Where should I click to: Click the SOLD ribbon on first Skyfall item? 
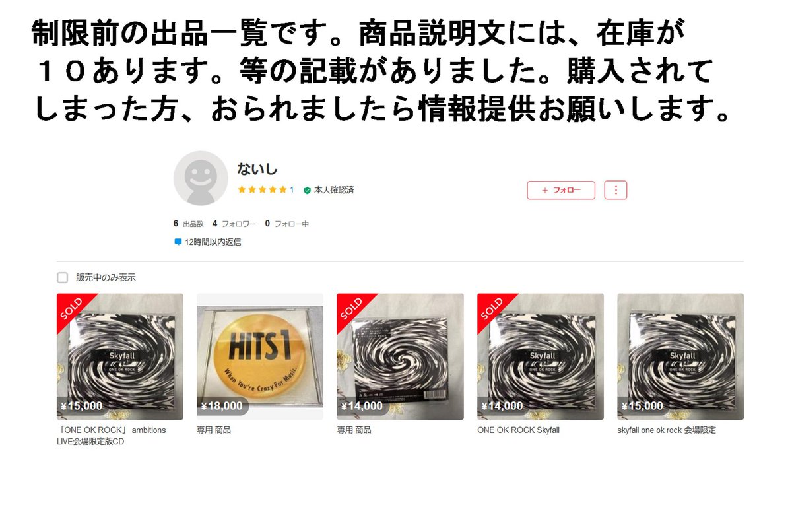pos(73,310)
